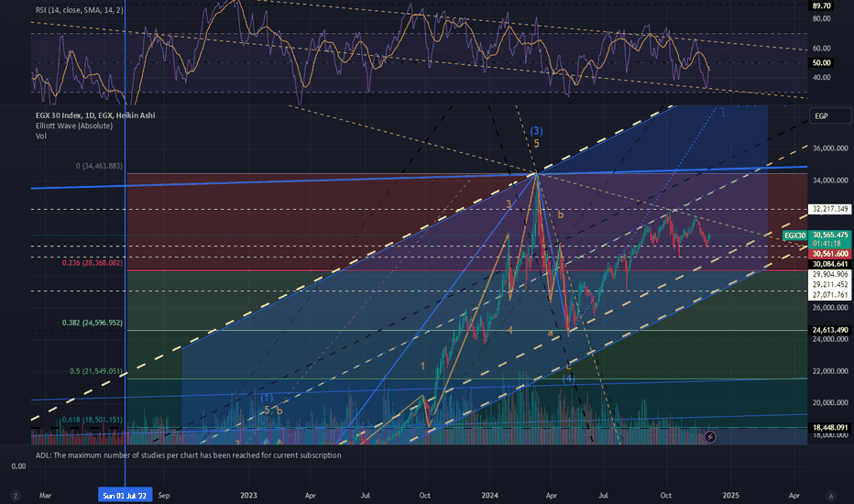Image resolution: width=854 pixels, height=504 pixels.
Task: Click the 27,071.761 price label
Action: (830, 295)
